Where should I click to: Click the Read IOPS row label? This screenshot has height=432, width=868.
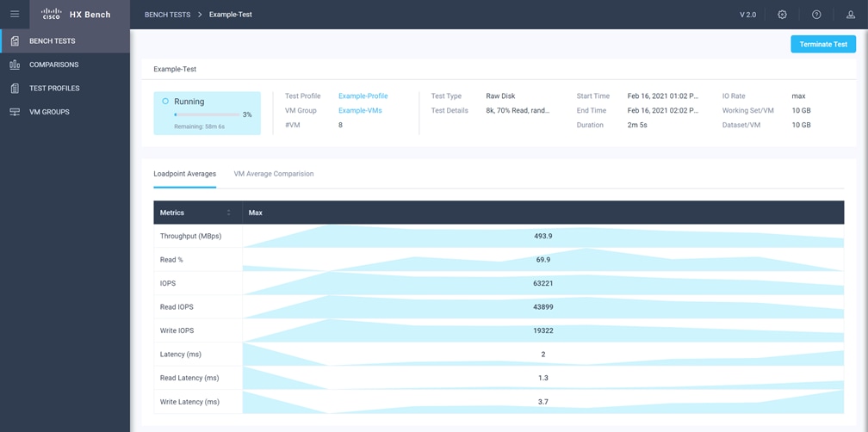(x=177, y=307)
